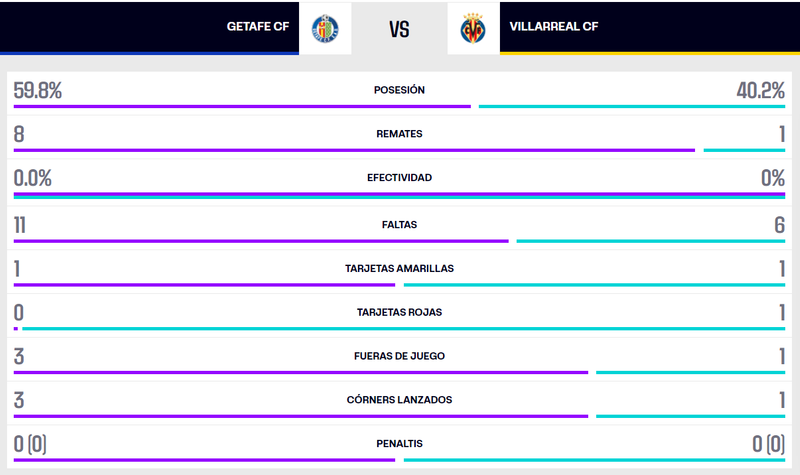Click the teal Villarreal red cards bar
Screen dimensions: 800x475
[x=403, y=328]
